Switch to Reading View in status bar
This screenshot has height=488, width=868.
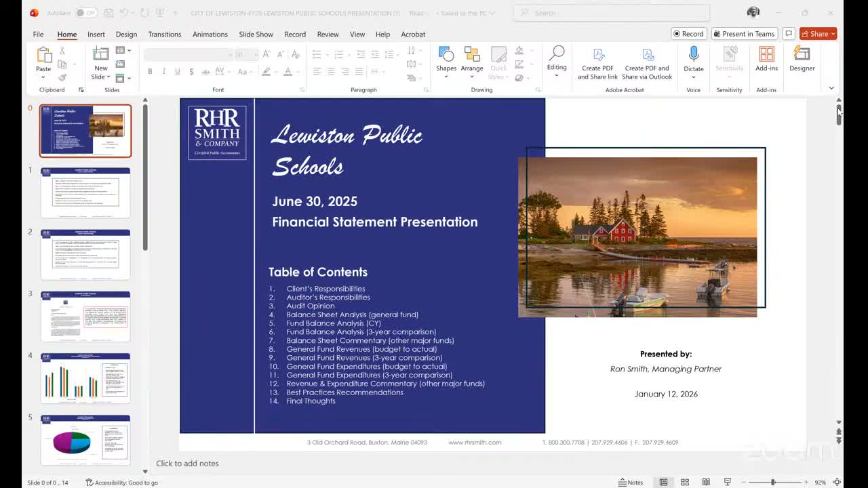706,482
